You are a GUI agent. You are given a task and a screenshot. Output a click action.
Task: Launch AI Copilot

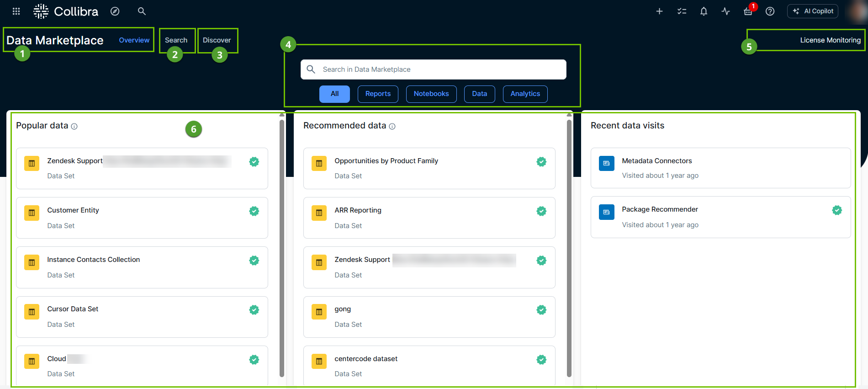pos(812,11)
